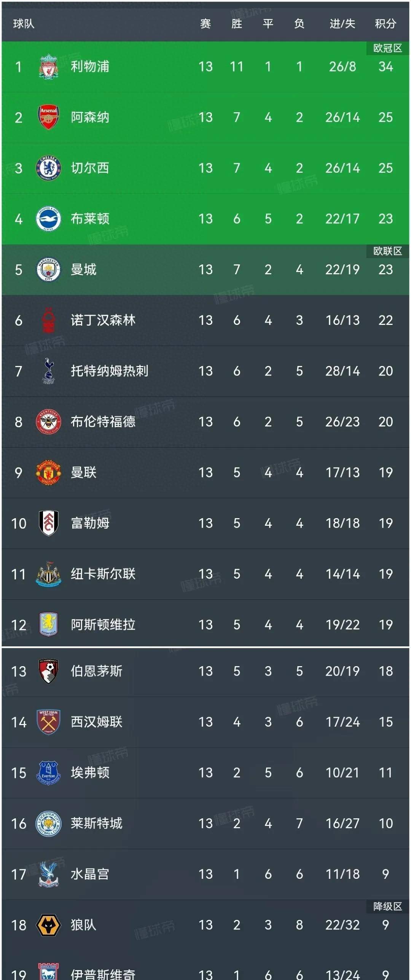
Task: Select the Brighton club crest
Action: (x=49, y=219)
